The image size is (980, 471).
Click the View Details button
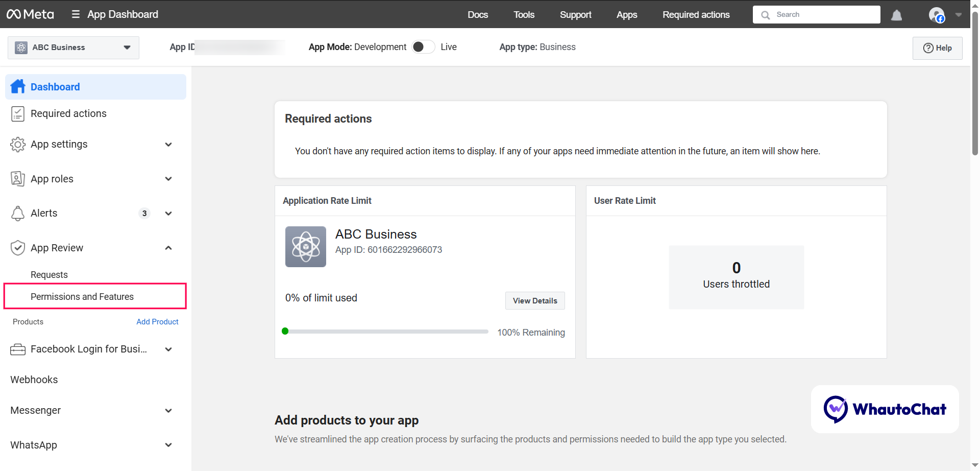535,301
